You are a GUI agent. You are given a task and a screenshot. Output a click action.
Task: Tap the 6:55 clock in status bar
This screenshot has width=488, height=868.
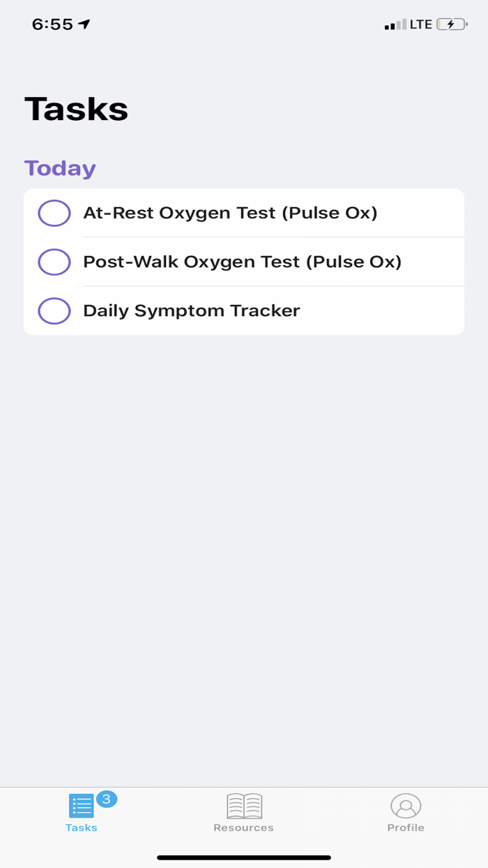52,24
